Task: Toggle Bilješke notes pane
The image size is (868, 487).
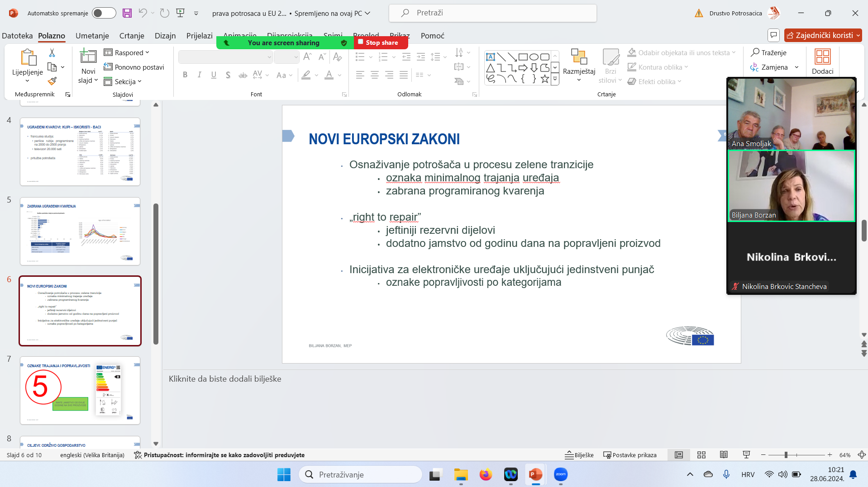Action: [x=579, y=455]
